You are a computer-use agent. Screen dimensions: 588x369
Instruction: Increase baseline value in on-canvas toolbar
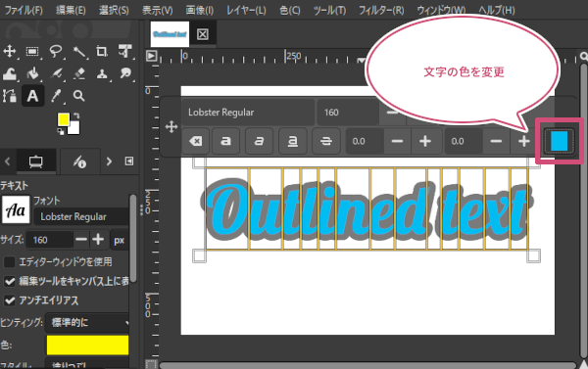[425, 141]
